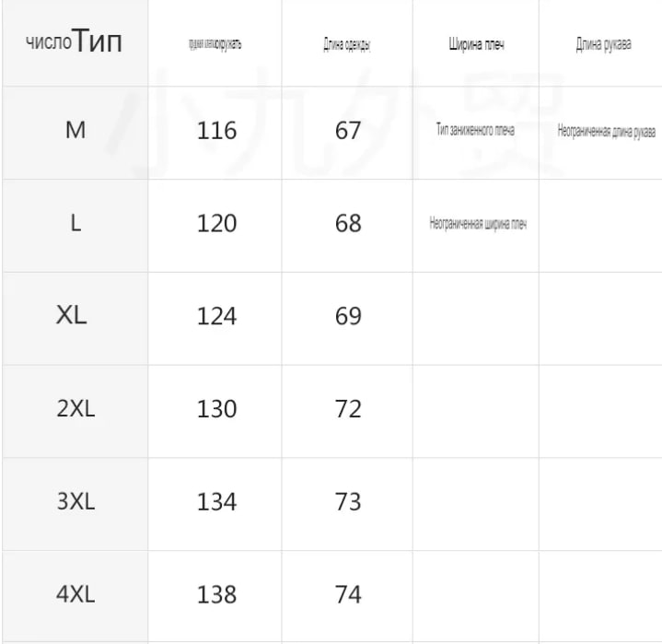Click the size 2XL row label

[75, 408]
